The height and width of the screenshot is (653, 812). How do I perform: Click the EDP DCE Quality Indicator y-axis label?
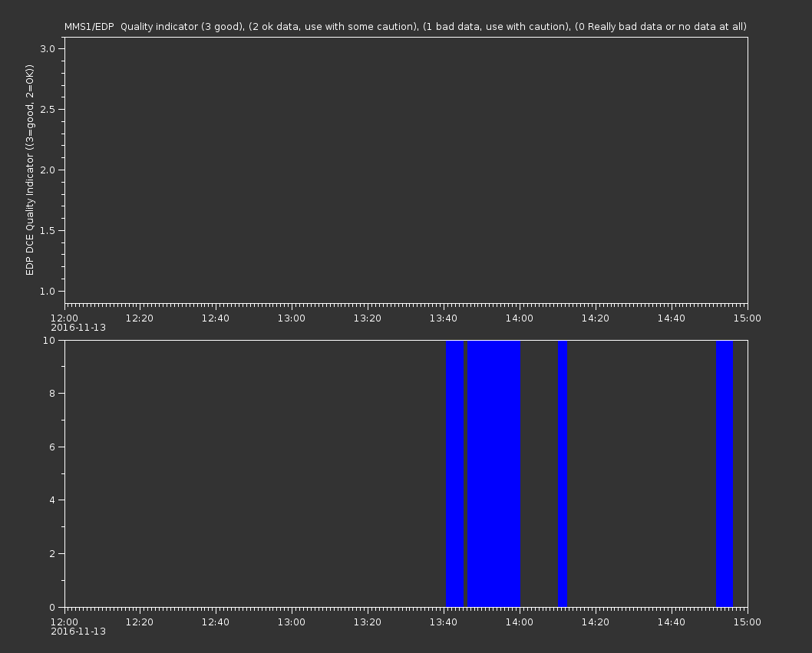tap(29, 170)
